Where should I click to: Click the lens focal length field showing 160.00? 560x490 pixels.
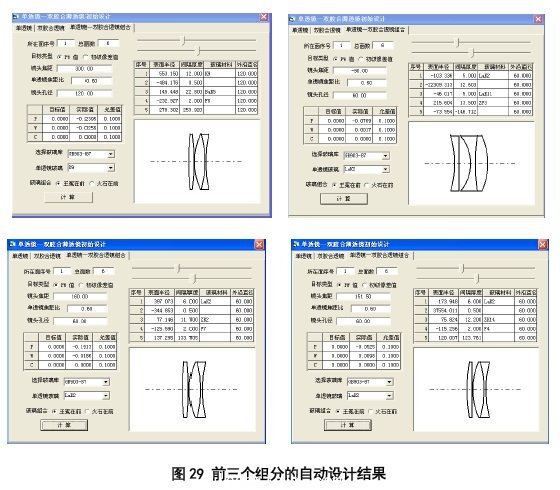[x=80, y=296]
